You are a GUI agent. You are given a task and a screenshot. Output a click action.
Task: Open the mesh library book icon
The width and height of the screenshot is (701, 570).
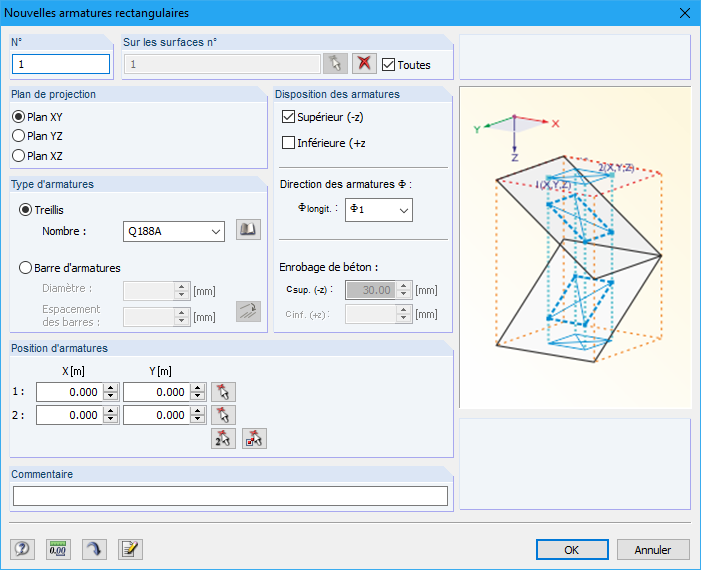(248, 230)
